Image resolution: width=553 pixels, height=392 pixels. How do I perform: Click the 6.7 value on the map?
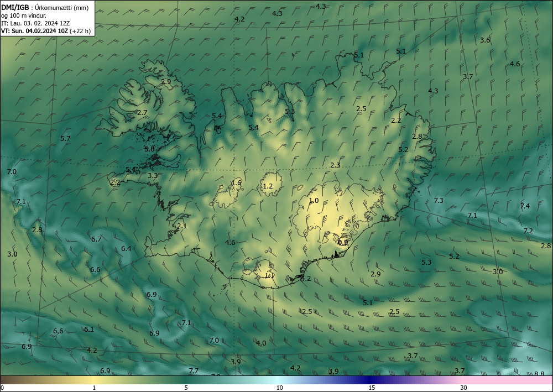(96, 239)
